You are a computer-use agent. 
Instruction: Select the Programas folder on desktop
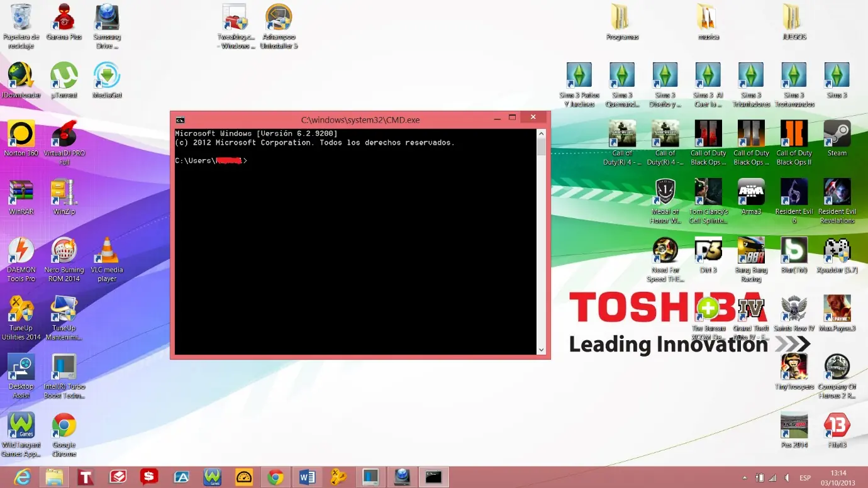(622, 23)
